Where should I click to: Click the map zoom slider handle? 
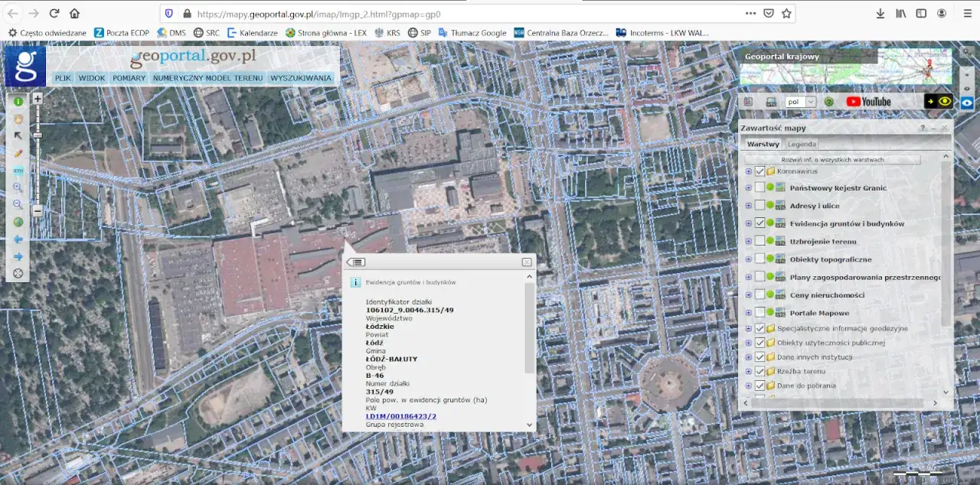[x=37, y=135]
